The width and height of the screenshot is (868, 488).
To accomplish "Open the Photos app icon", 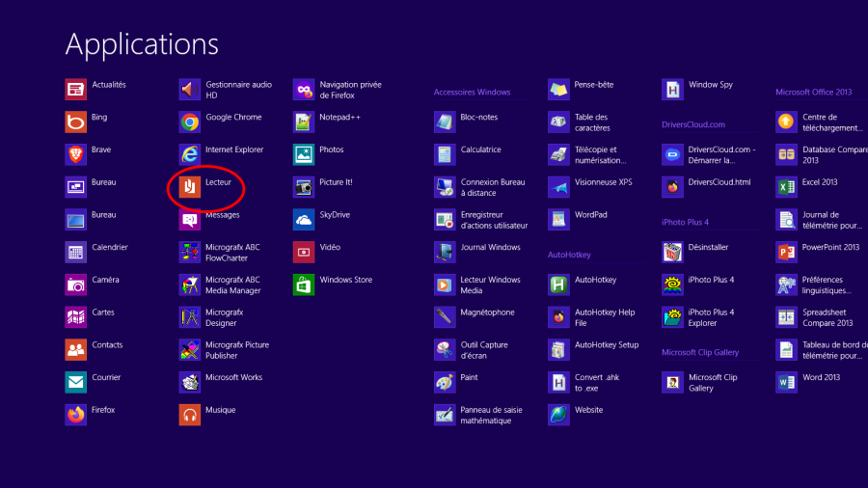I will [304, 154].
